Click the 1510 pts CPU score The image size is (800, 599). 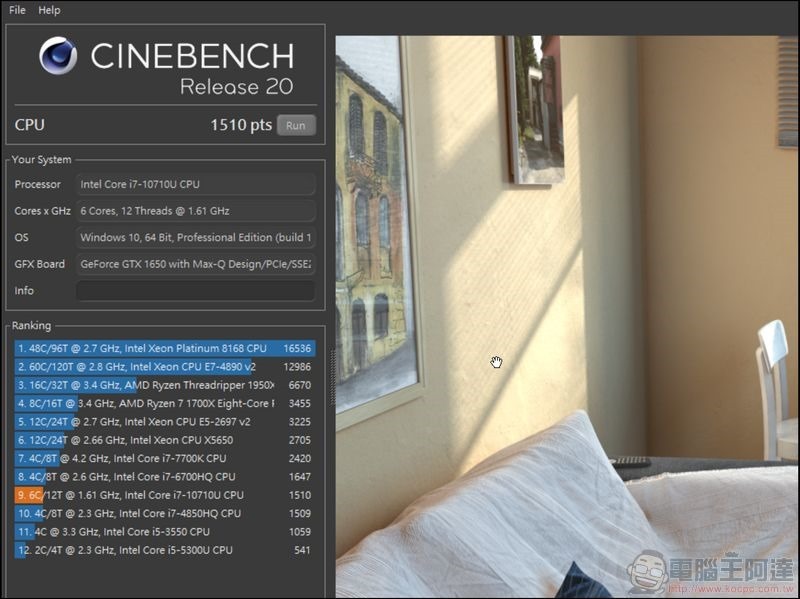[x=241, y=125]
